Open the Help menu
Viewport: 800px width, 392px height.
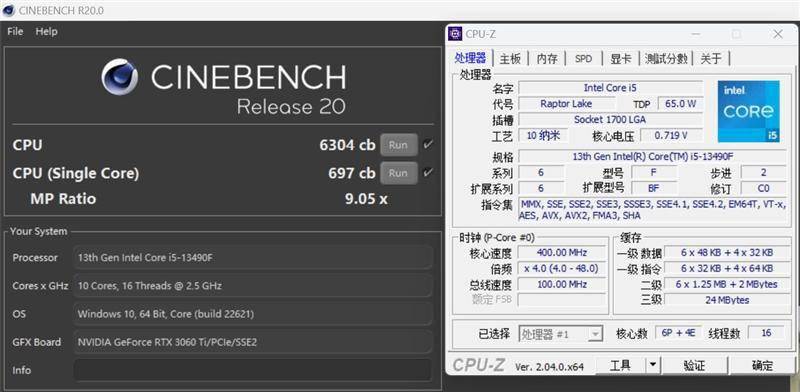point(46,31)
